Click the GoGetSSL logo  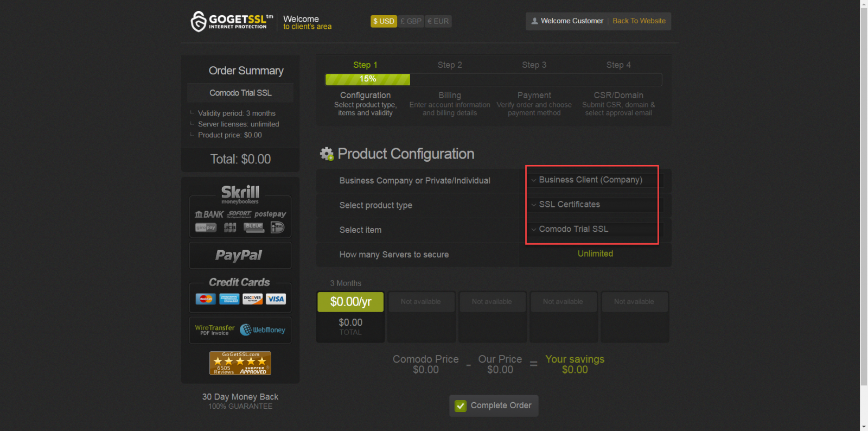[232, 21]
